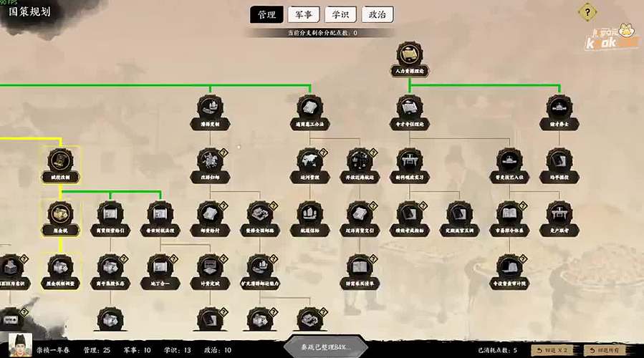Click question badge on 运河管理 node
Screen dimensions: 644x358
[323, 153]
